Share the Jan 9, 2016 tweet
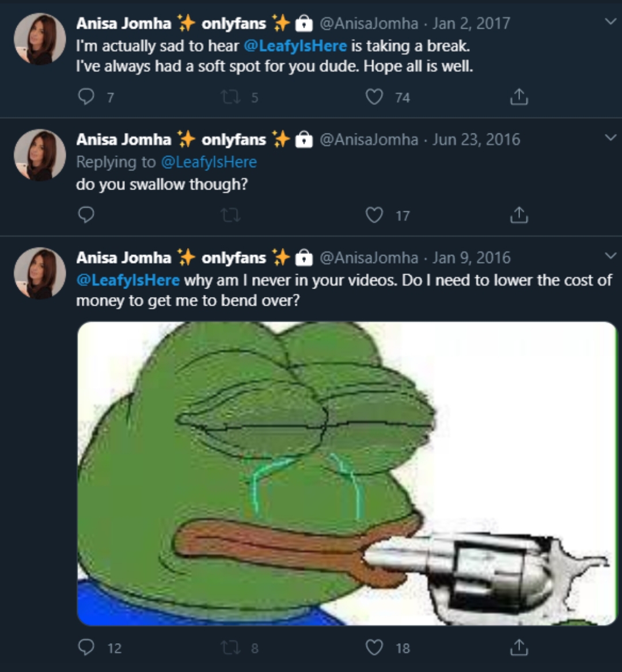622x672 pixels. pos(519,647)
